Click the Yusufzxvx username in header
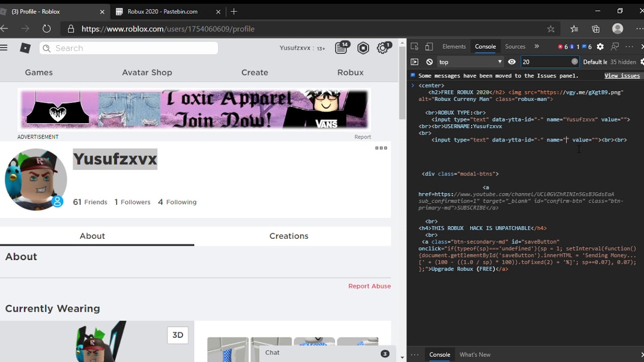Viewport: 644px width, 362px height. (x=295, y=48)
